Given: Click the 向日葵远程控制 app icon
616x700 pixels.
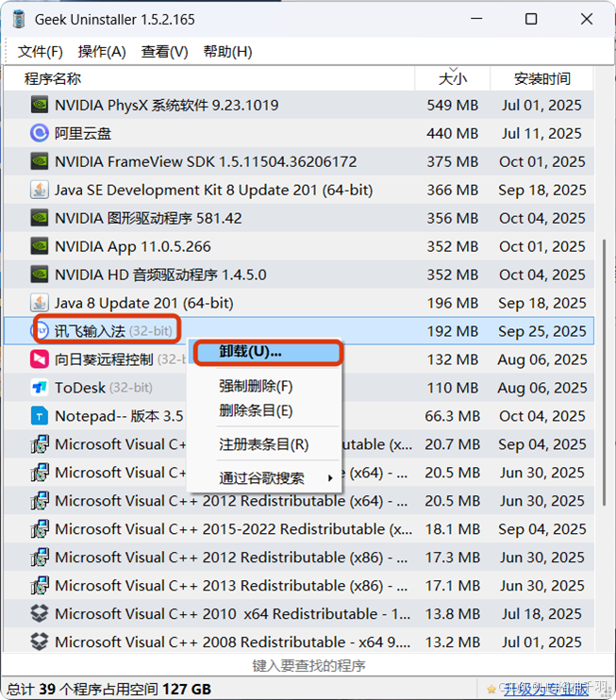Looking at the screenshot, I should pyautogui.click(x=40, y=359).
